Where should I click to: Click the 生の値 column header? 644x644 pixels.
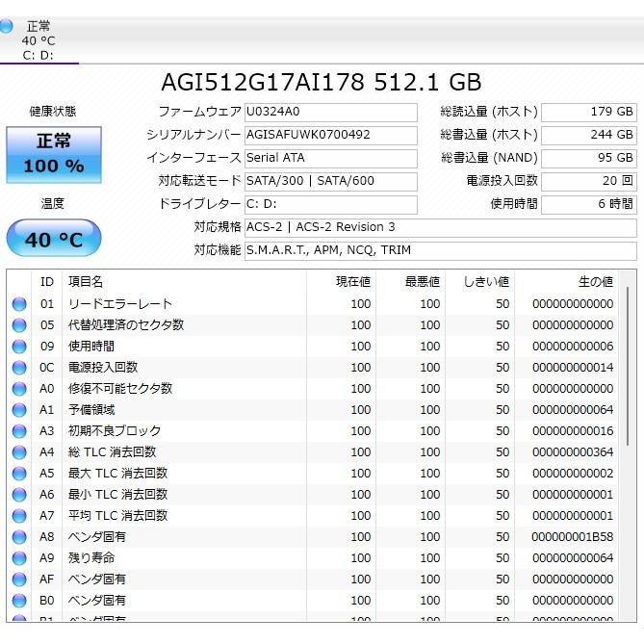tap(566, 282)
